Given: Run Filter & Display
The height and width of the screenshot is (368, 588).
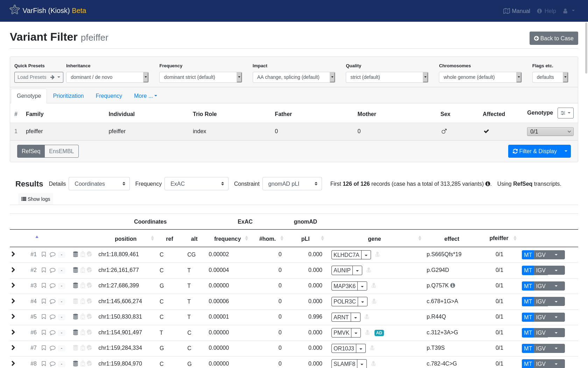Looking at the screenshot, I should 535,151.
